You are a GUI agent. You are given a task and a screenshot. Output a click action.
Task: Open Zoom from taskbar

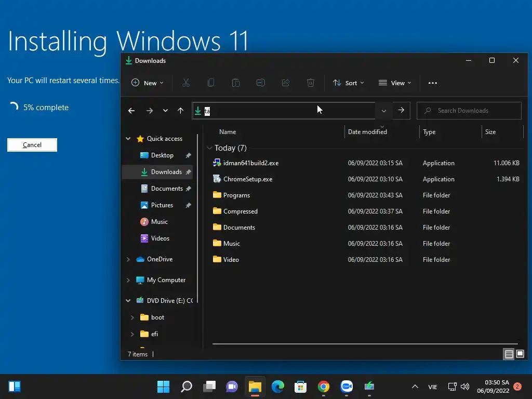347,387
